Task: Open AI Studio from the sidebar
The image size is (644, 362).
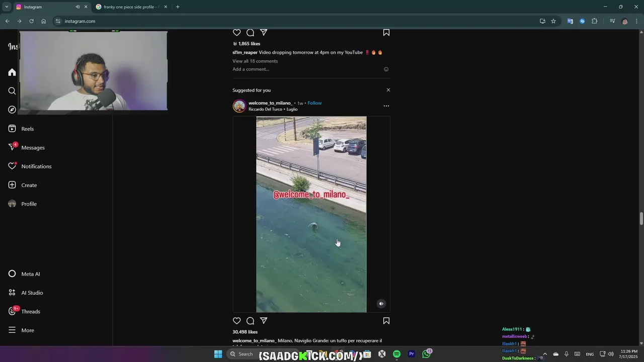Action: tap(26, 293)
